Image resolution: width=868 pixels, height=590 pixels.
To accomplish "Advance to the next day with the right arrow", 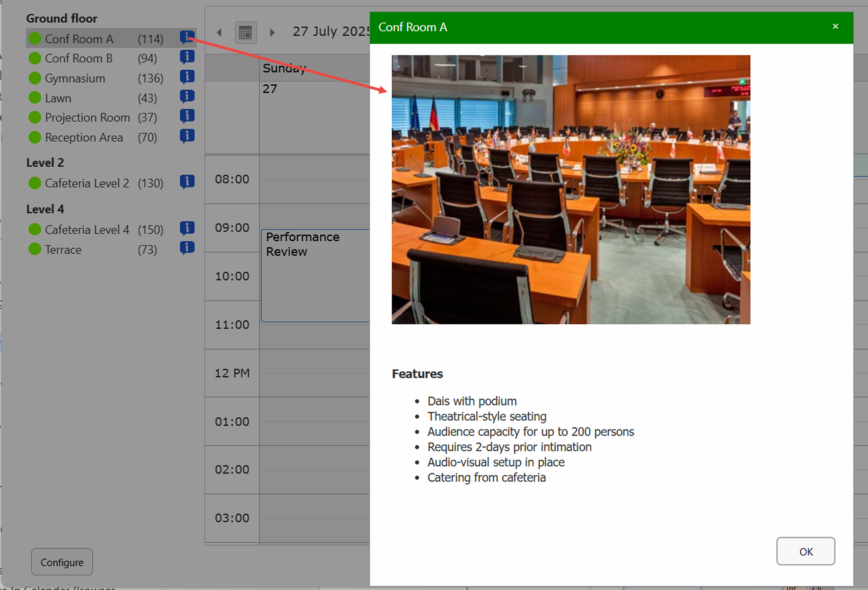I will tap(272, 33).
